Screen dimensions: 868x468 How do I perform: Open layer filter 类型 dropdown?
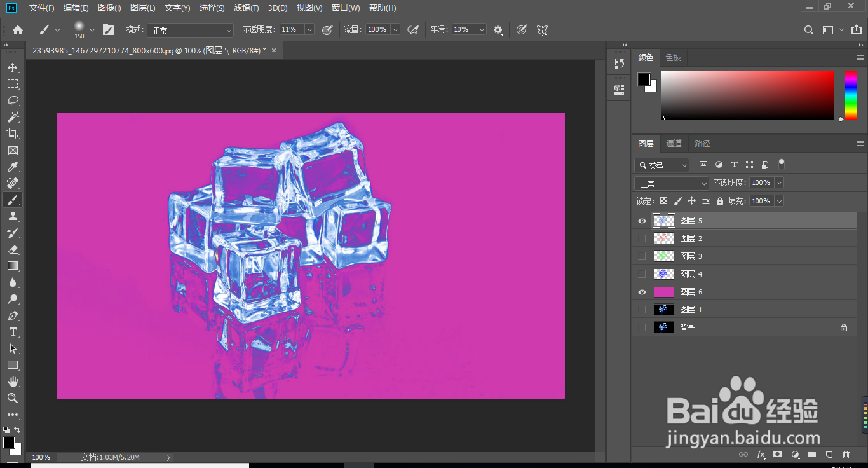661,165
